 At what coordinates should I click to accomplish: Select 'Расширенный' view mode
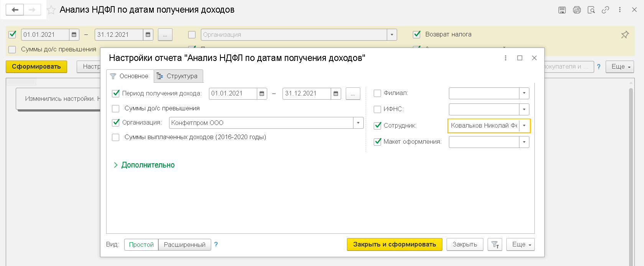[x=185, y=245]
